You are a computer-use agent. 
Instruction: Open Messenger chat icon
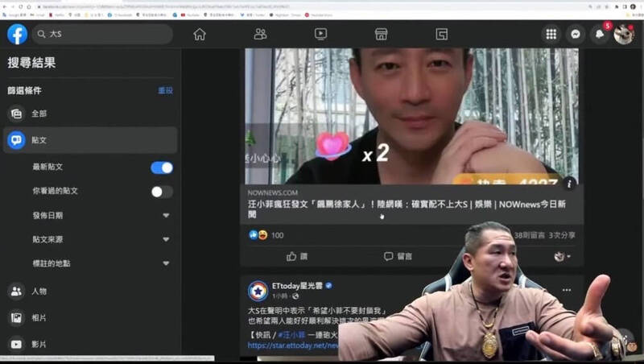click(x=576, y=34)
